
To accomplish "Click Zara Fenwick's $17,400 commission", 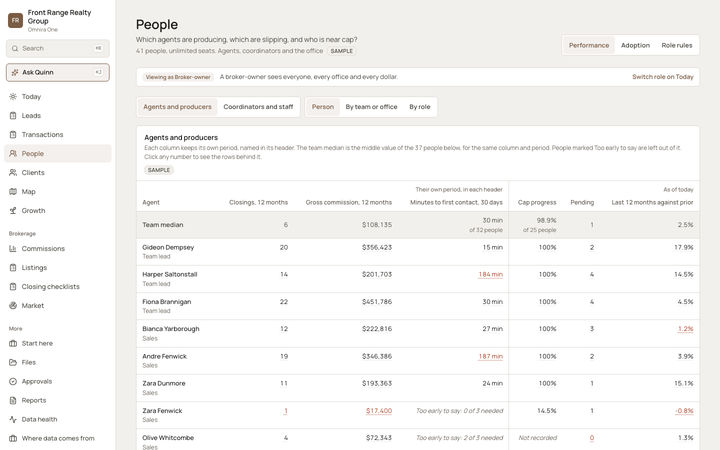I will coord(379,411).
